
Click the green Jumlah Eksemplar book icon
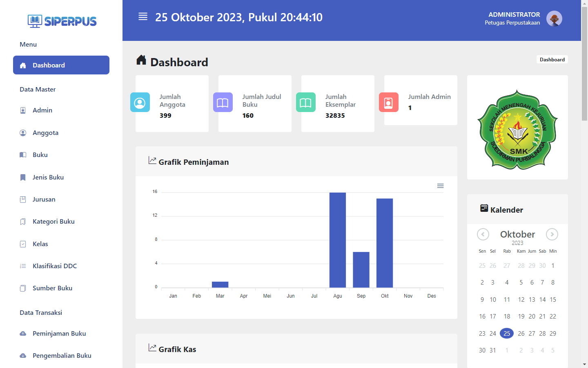point(306,102)
